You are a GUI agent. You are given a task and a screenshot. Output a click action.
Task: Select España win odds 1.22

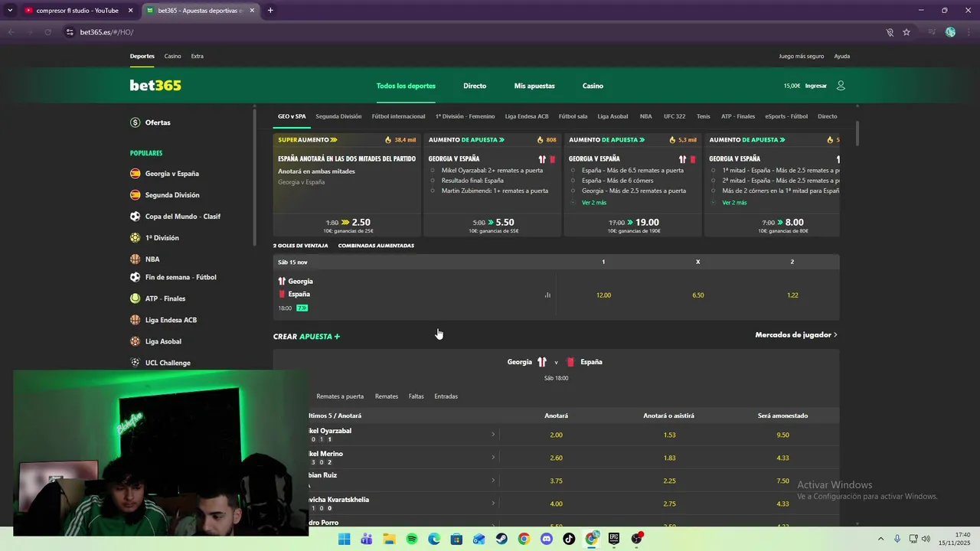792,295
